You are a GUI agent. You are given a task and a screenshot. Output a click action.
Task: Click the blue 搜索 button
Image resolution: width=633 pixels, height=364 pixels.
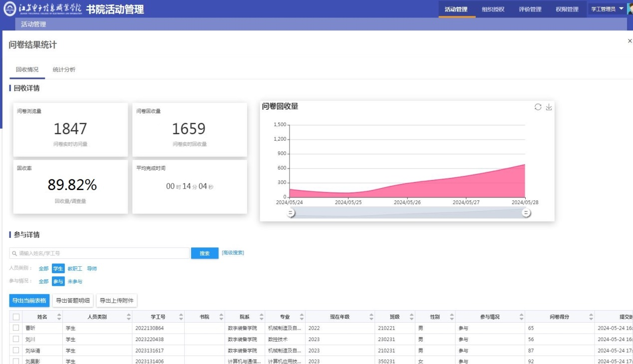pos(205,253)
